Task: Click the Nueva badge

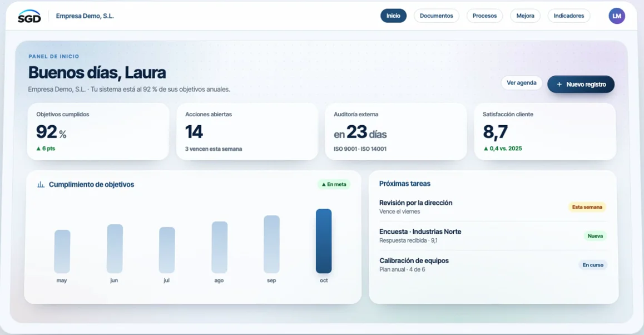Action: click(595, 236)
